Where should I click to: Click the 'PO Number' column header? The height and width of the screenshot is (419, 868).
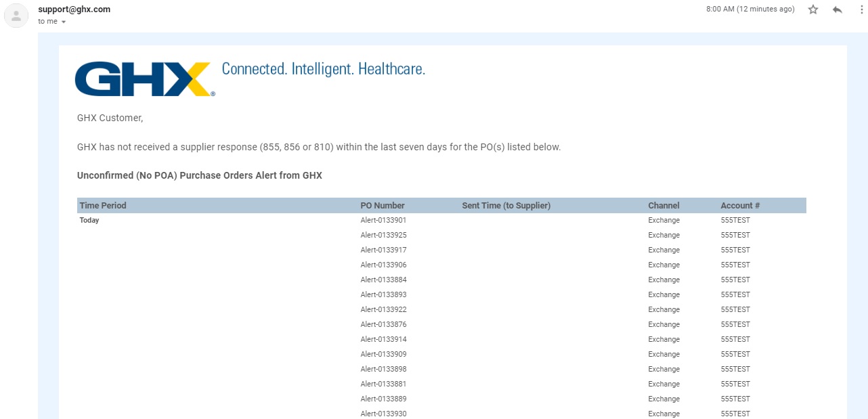383,206
